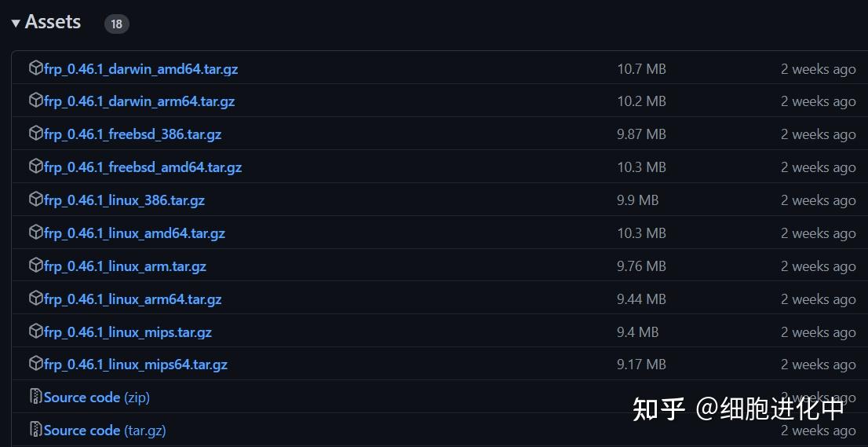Image resolution: width=868 pixels, height=447 pixels.
Task: Click the Assets heading text
Action: [53, 22]
